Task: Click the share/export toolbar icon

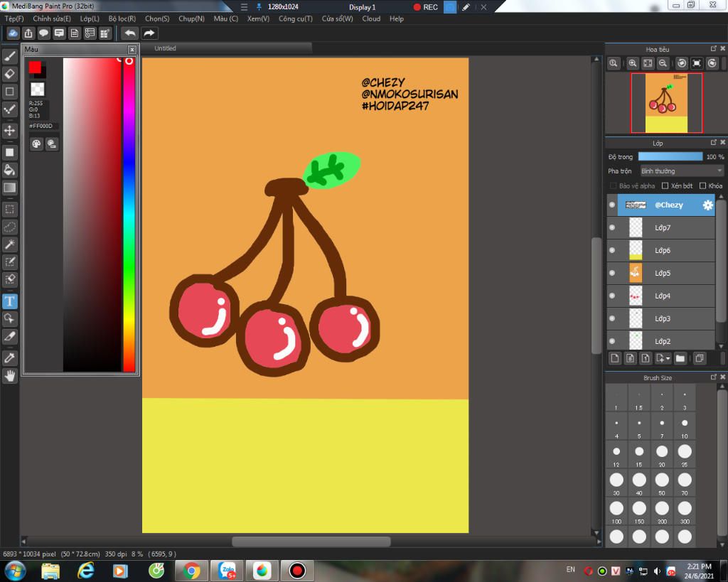Action: click(28, 33)
